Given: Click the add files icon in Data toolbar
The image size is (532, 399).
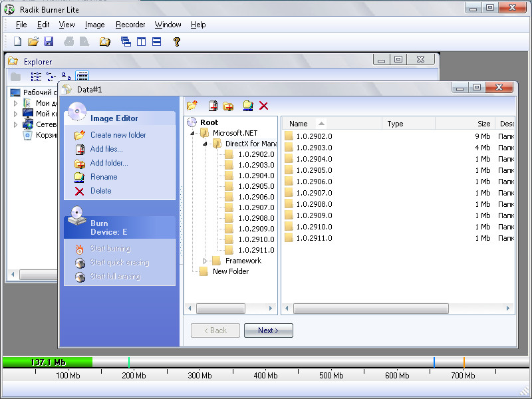Looking at the screenshot, I should (213, 106).
